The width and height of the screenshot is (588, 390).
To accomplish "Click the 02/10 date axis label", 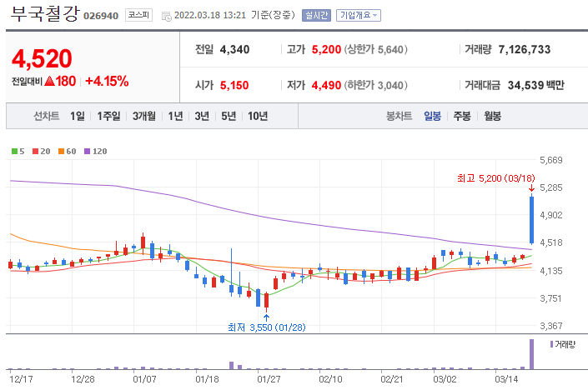I will click(330, 379).
